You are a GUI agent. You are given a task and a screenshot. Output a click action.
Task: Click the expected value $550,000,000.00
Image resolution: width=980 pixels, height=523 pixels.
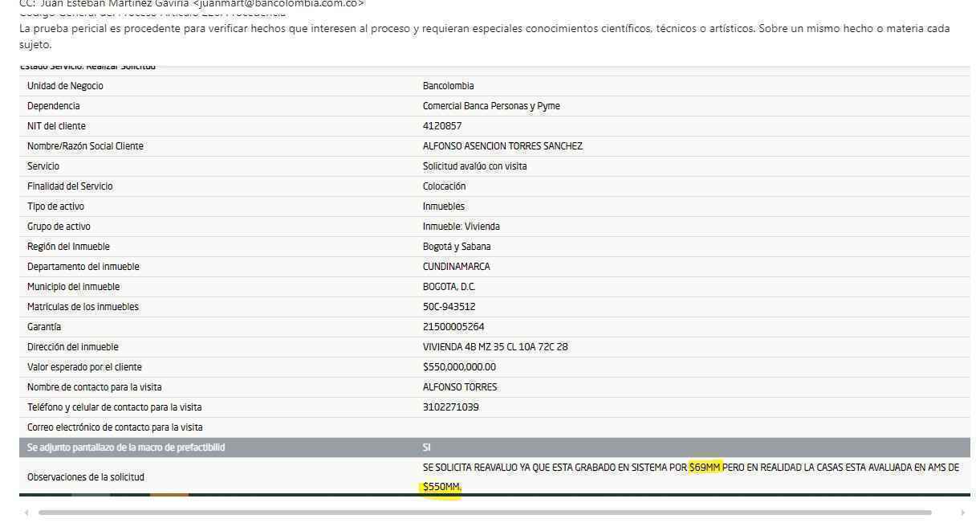[459, 367]
